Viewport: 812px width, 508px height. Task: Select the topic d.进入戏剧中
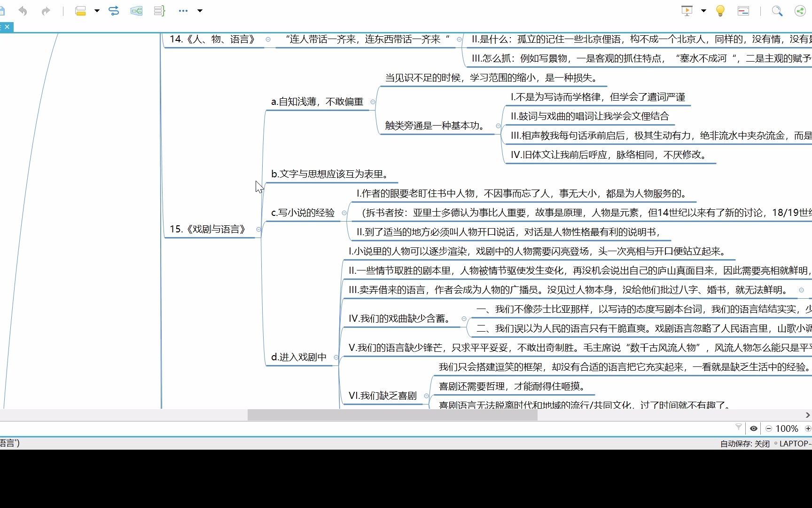299,357
